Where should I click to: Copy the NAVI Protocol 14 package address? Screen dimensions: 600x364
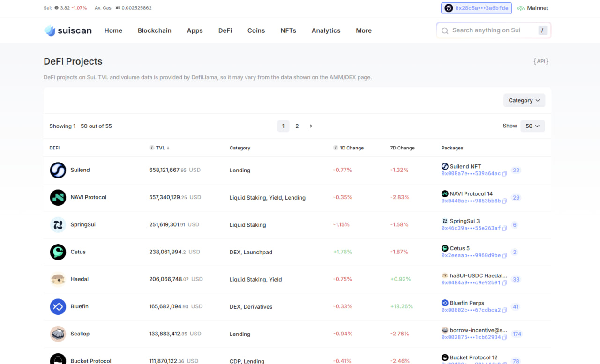[x=504, y=201]
